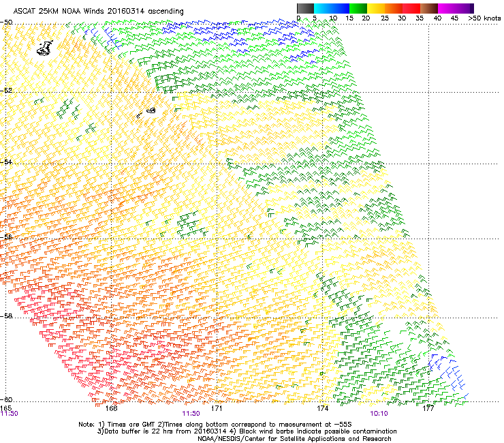
Task: Click the '174' longitude axis label
Action: 322,408
